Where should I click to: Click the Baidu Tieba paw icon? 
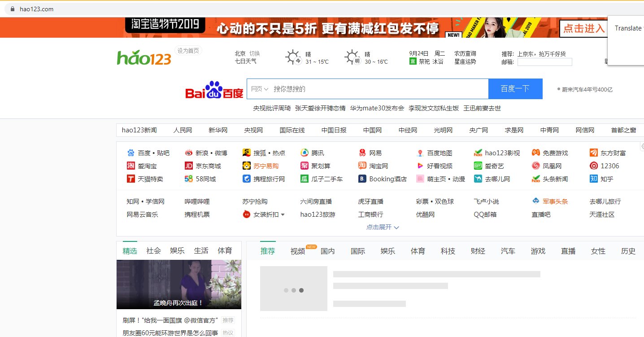tap(131, 153)
